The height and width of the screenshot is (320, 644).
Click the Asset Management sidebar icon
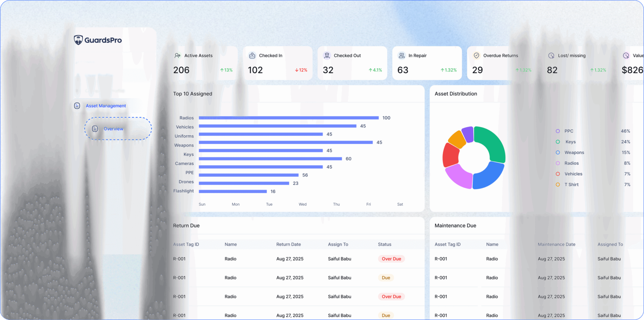tap(77, 106)
